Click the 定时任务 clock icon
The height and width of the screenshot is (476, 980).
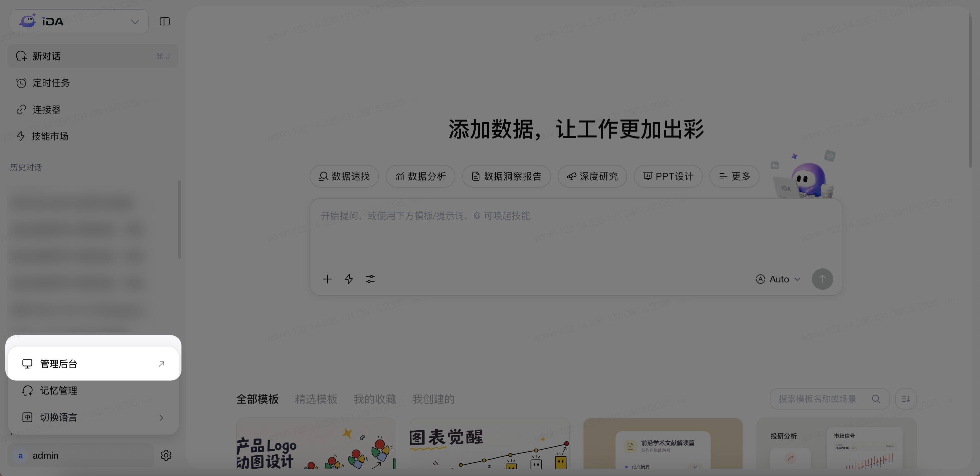pos(21,83)
